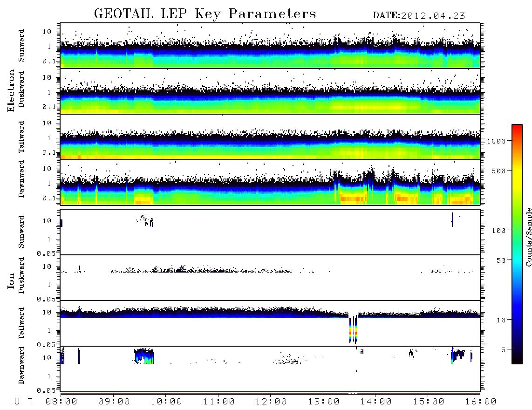This screenshot has height=410, width=532.
Task: Click the Electron Duskward spectrogram panel
Action: [x=270, y=91]
